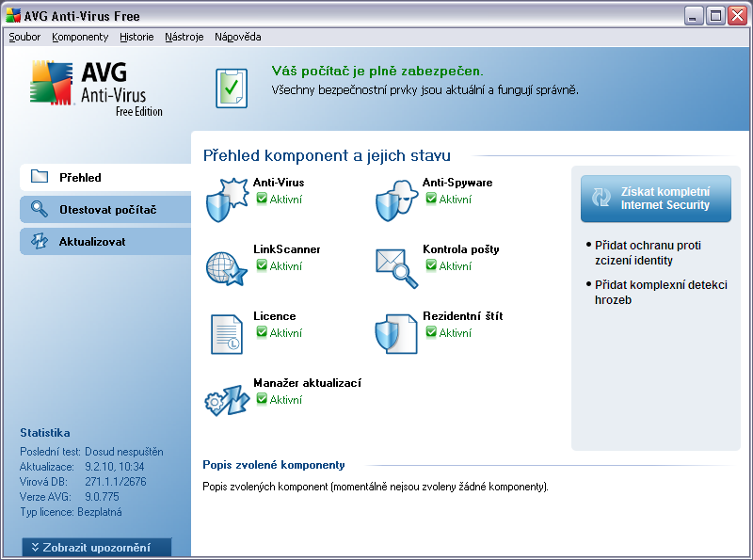Click the Anti-Spyware component label

point(457,183)
